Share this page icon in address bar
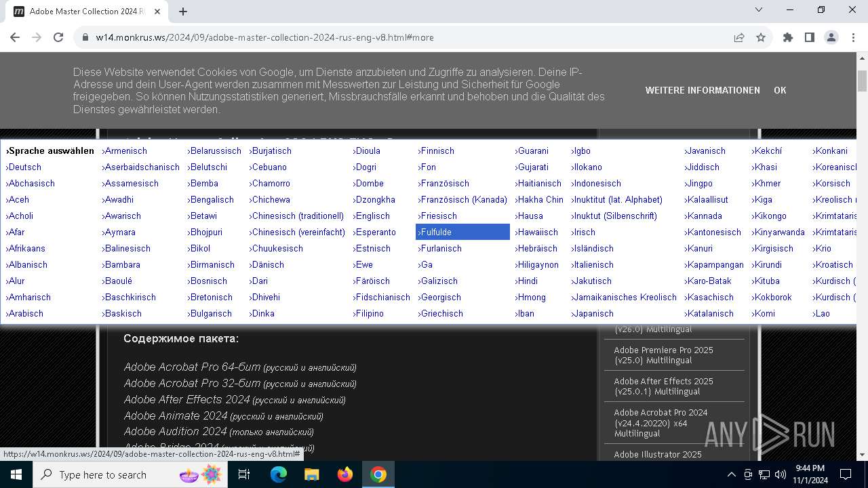Screen dimensions: 868x488 click(739, 37)
